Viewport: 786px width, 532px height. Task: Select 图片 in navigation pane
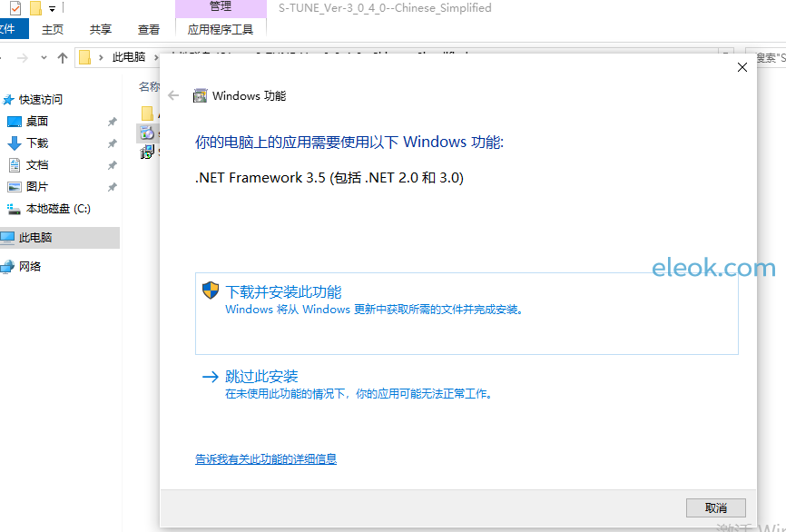click(x=37, y=186)
